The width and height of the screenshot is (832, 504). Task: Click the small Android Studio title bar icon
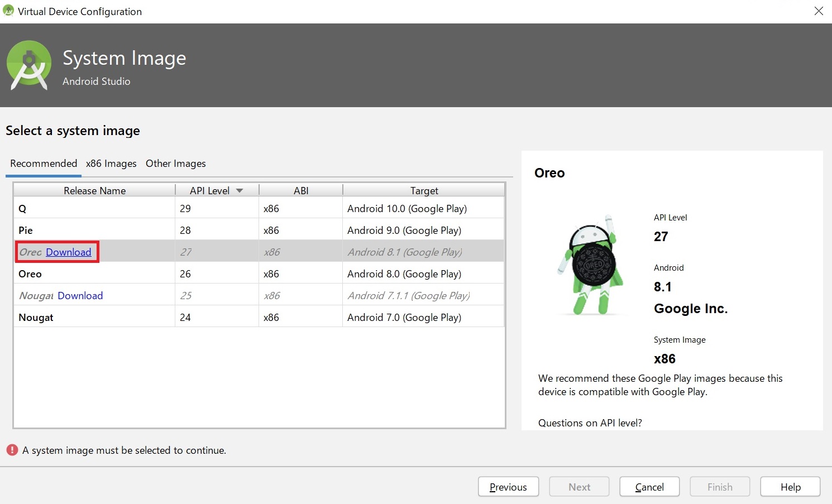pos(8,11)
